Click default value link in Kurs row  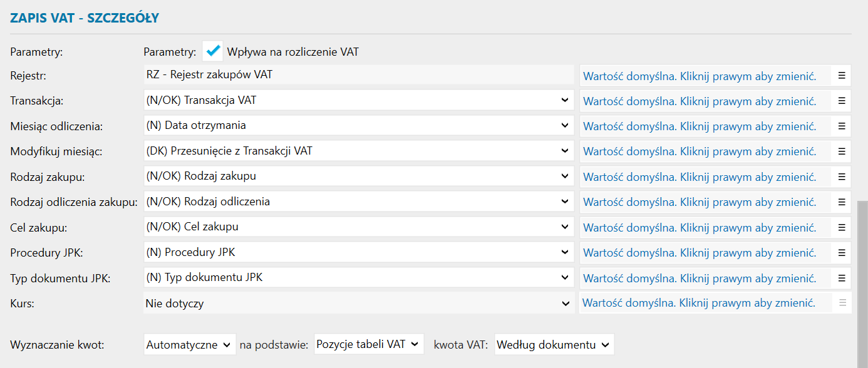tap(699, 304)
